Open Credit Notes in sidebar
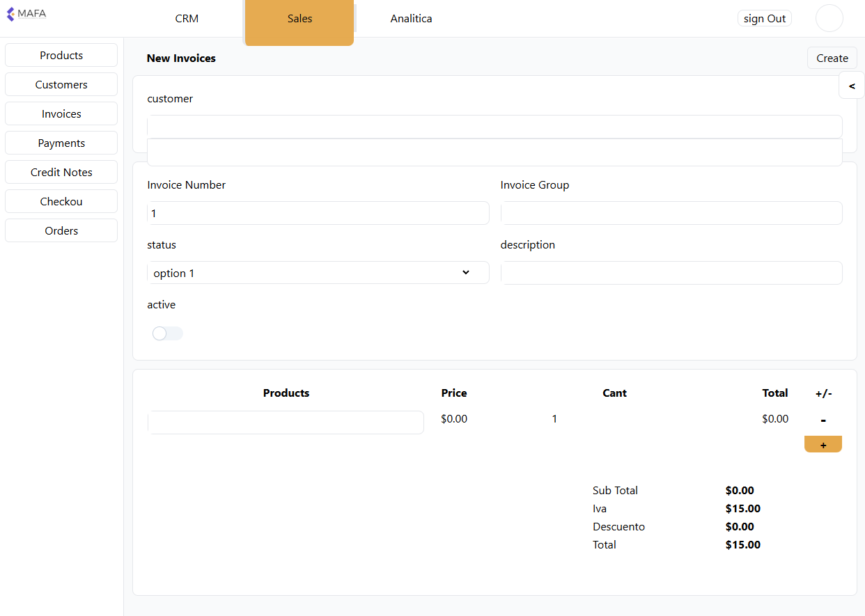865x616 pixels. coord(61,172)
